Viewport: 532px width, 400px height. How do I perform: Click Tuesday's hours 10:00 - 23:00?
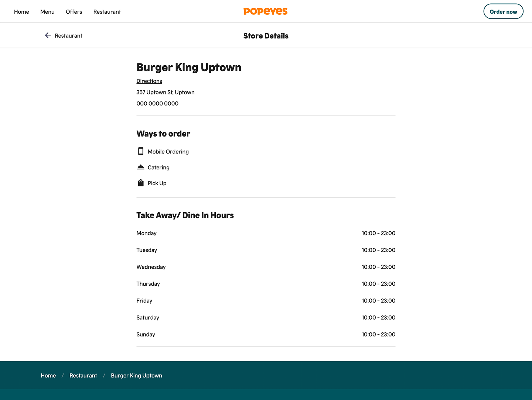pyautogui.click(x=379, y=250)
